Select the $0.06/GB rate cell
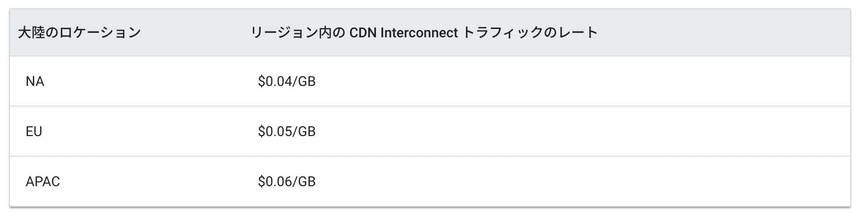Screen dimensions: 868x223 pyautogui.click(x=287, y=181)
